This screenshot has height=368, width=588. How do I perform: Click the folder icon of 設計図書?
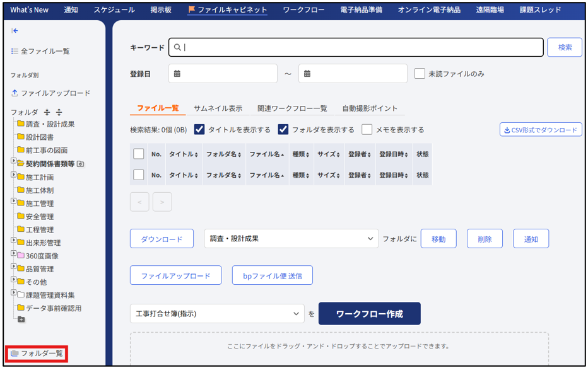point(21,137)
